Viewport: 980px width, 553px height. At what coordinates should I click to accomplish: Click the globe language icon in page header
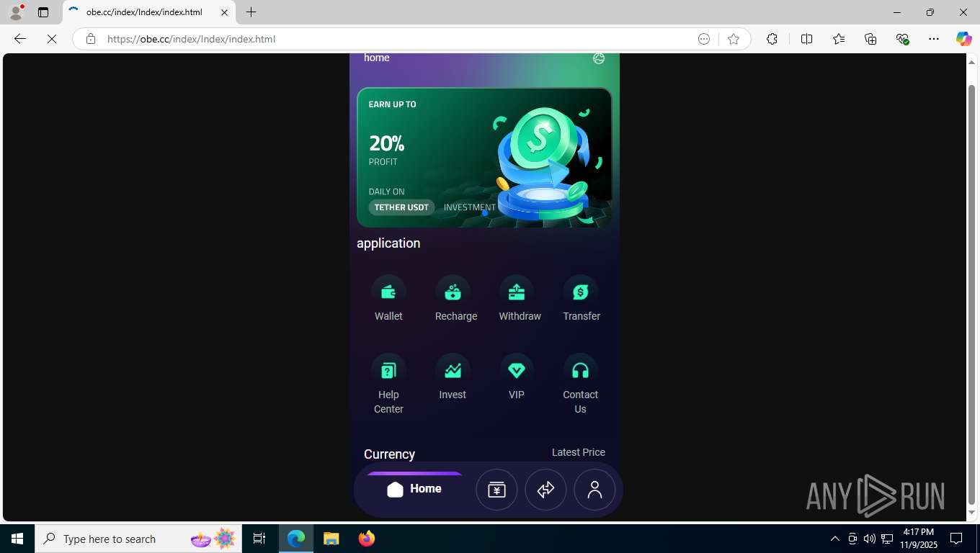599,58
